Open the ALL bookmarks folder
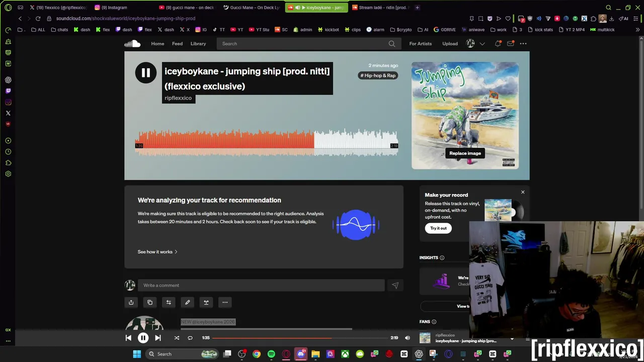Viewport: 644px width, 362px height. point(38,30)
